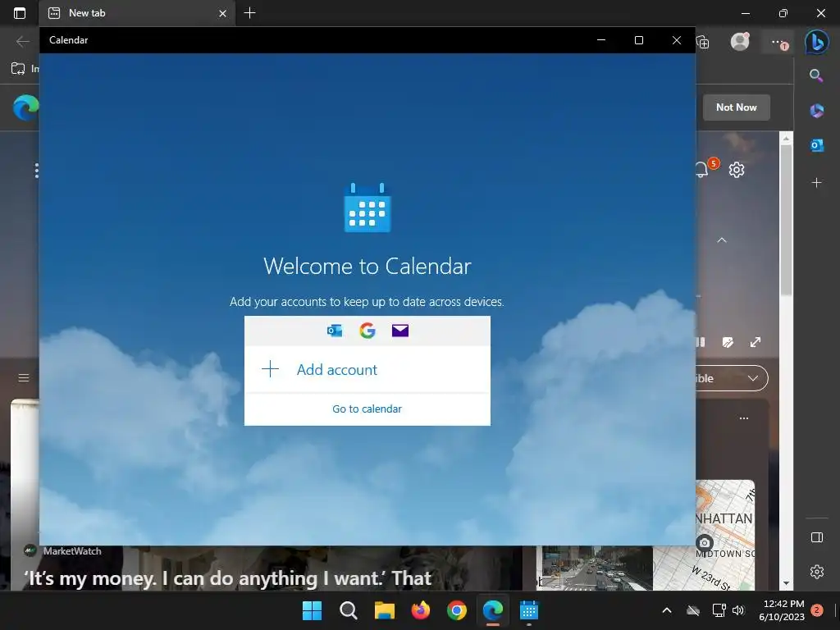Open volume control in system tray

pos(738,610)
